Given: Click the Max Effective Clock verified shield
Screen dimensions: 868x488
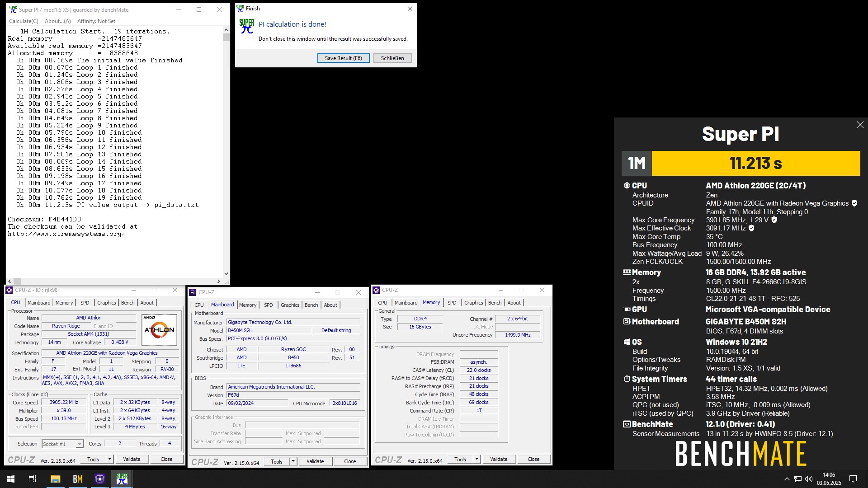Looking at the screenshot, I should pos(751,228).
